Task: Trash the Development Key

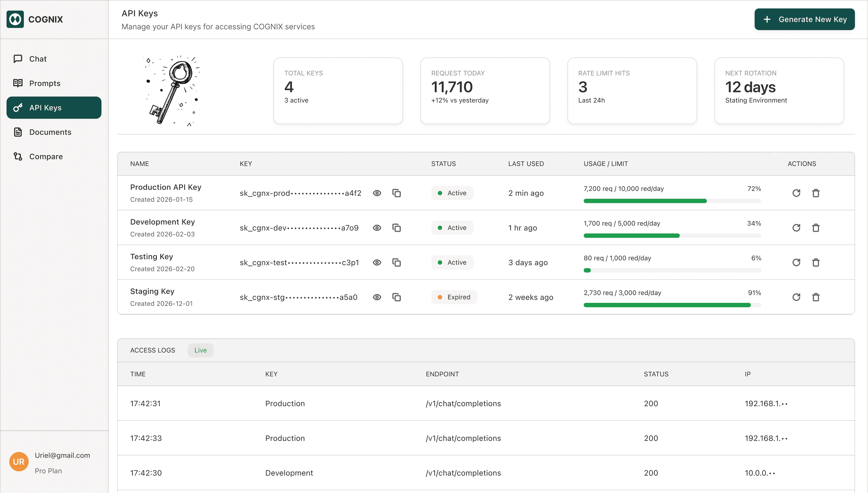Action: tap(816, 228)
